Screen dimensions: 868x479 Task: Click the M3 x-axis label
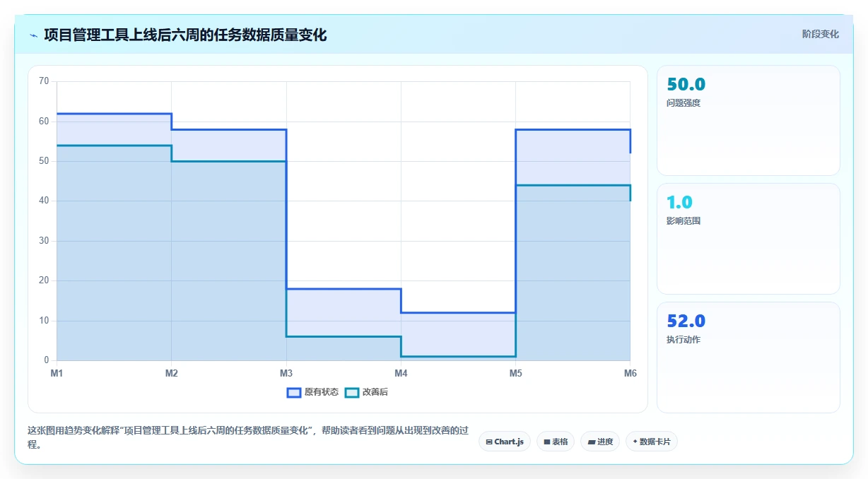286,374
